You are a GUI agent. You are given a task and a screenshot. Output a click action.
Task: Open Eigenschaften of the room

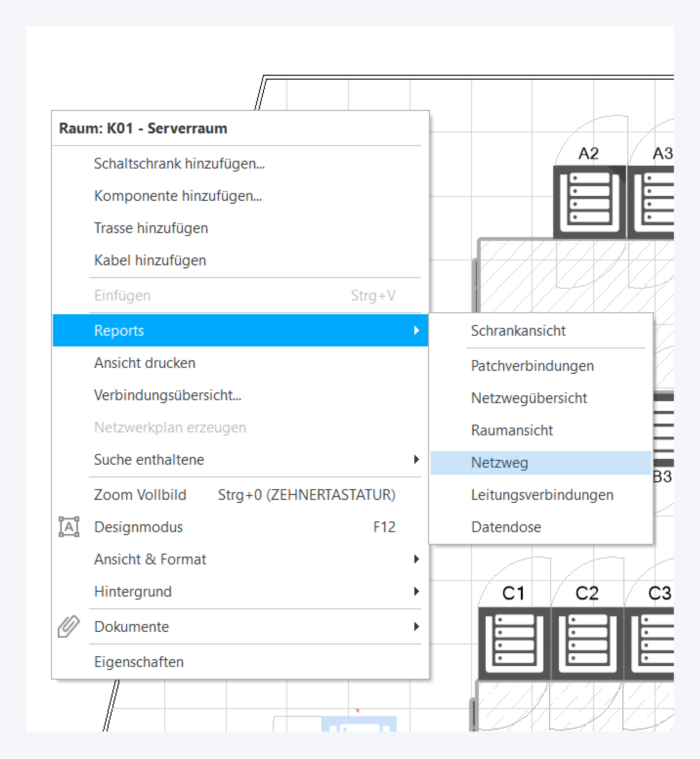pyautogui.click(x=139, y=662)
